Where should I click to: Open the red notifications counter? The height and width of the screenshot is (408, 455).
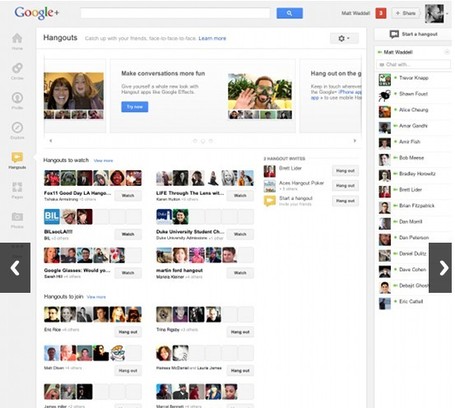(381, 13)
